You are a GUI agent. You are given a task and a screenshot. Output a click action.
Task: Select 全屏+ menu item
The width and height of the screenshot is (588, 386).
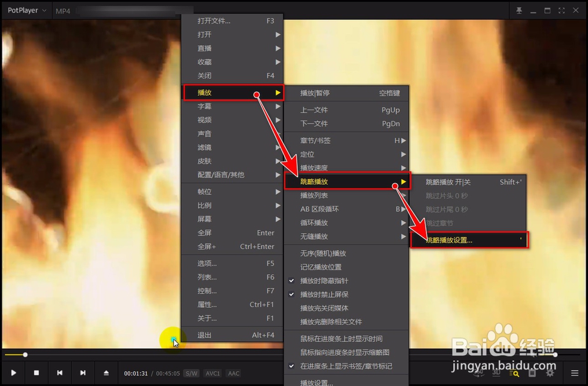pyautogui.click(x=232, y=247)
